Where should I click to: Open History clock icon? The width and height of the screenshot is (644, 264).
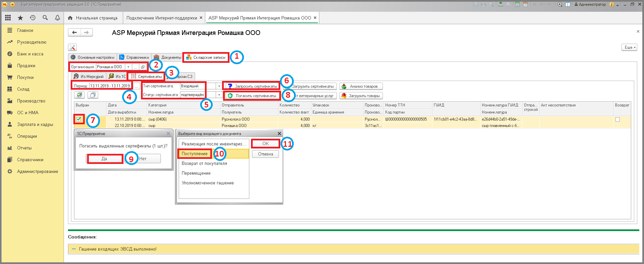[33, 18]
